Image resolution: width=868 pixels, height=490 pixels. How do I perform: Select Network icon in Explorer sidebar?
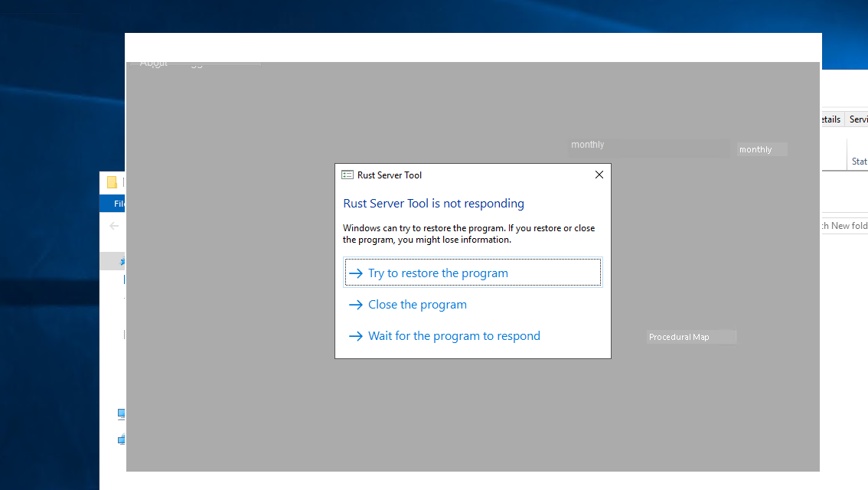(121, 439)
